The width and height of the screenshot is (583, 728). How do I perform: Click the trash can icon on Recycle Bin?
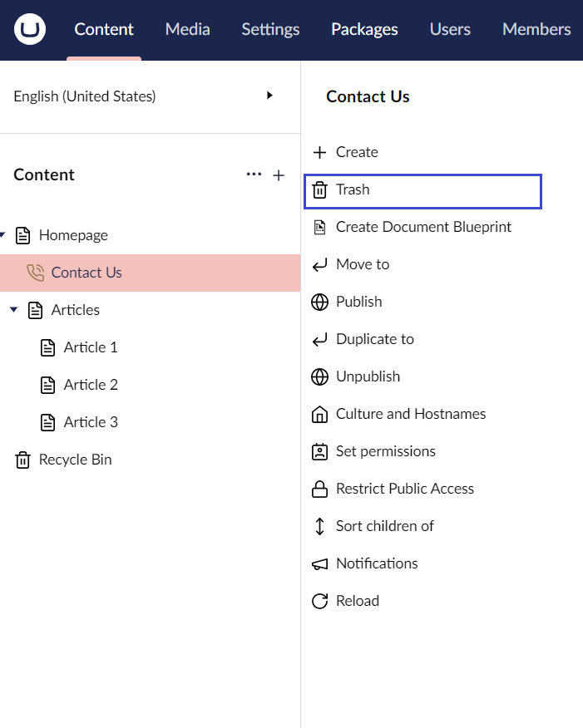click(x=22, y=459)
